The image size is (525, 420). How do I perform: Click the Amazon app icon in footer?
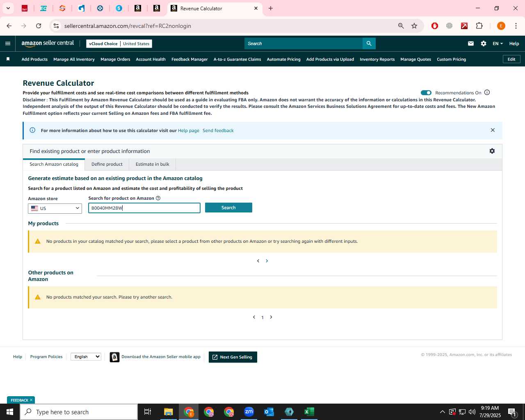click(114, 357)
